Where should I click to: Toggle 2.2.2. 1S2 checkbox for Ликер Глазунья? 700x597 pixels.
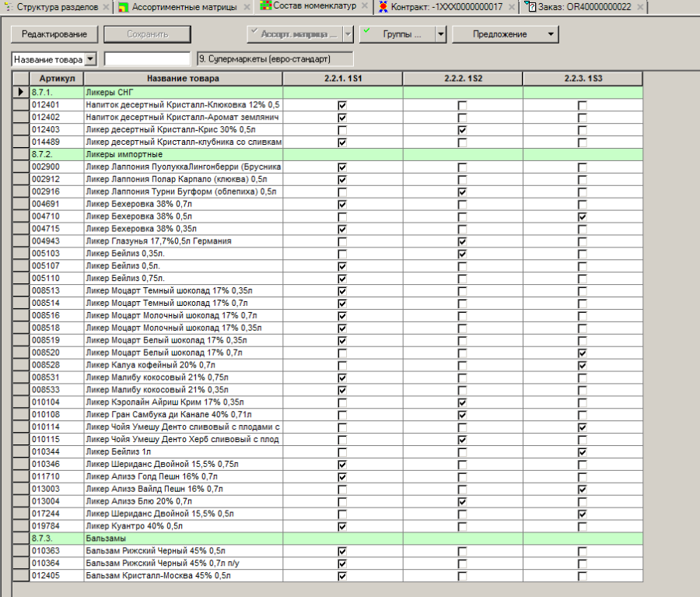(x=463, y=242)
